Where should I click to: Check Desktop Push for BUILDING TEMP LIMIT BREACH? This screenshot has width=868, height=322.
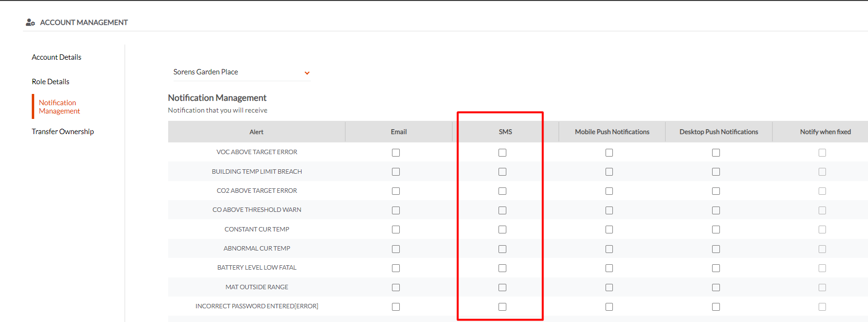coord(716,172)
